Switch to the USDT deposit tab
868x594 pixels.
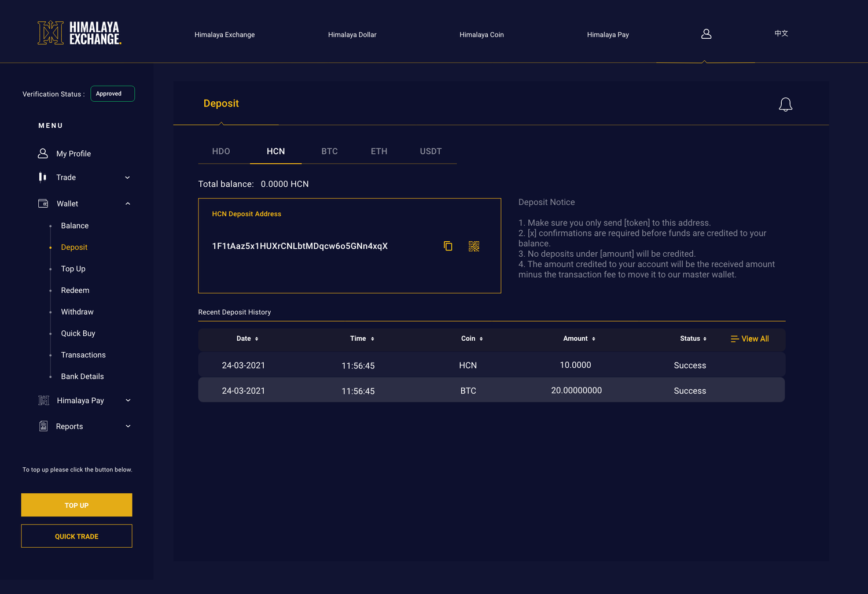click(431, 152)
